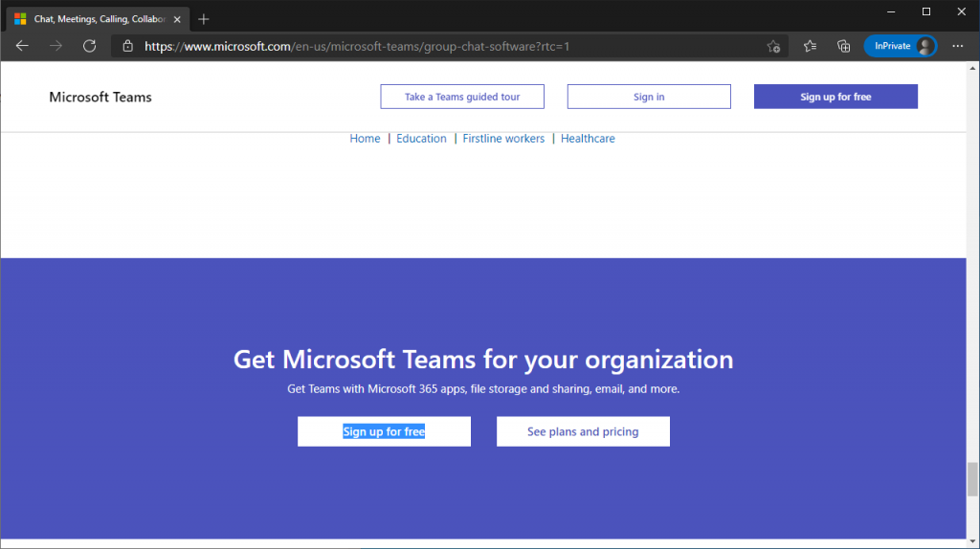Open the Favorites list icon
Screen dimensions: 980x549
[x=810, y=46]
